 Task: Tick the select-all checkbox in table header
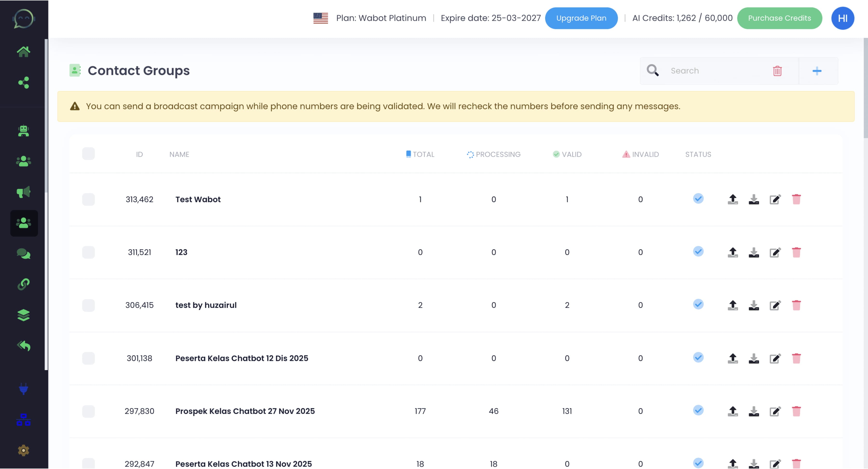(88, 154)
